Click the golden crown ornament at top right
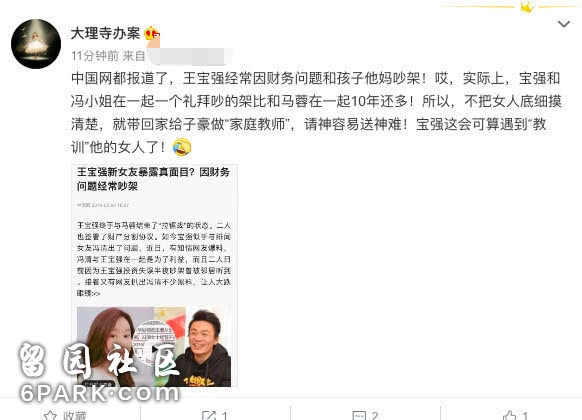Image resolution: width=582 pixels, height=420 pixels. point(527,7)
